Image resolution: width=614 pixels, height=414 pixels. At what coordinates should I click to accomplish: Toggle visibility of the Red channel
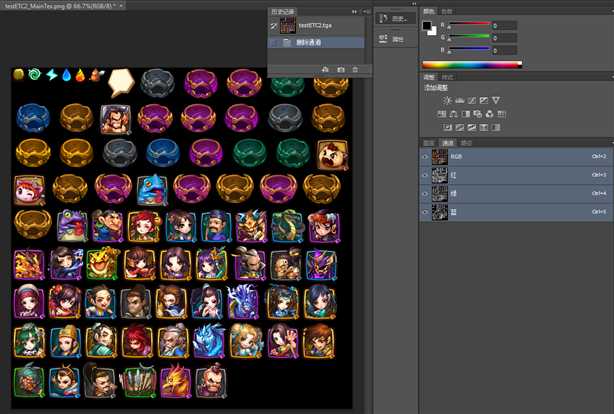point(425,175)
